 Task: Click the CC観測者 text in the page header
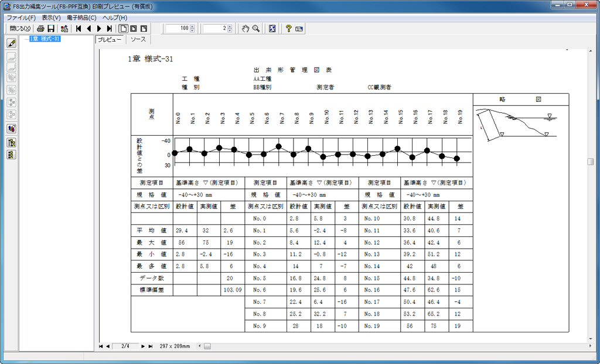[379, 88]
